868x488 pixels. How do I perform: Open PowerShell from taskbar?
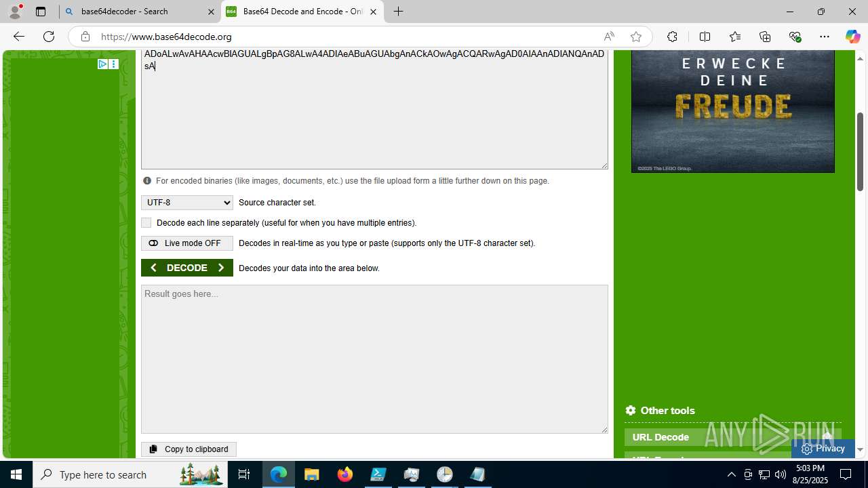click(378, 474)
